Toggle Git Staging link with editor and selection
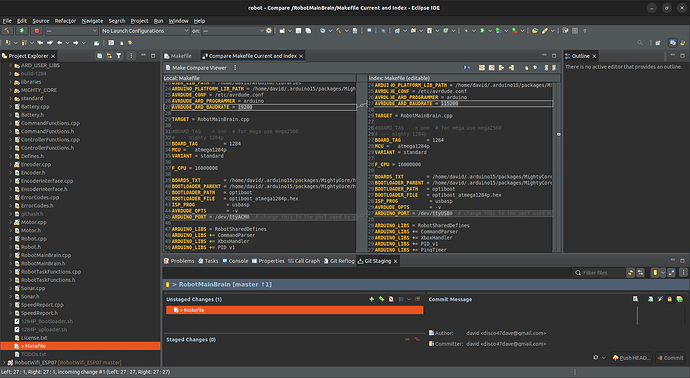 [x=640, y=273]
